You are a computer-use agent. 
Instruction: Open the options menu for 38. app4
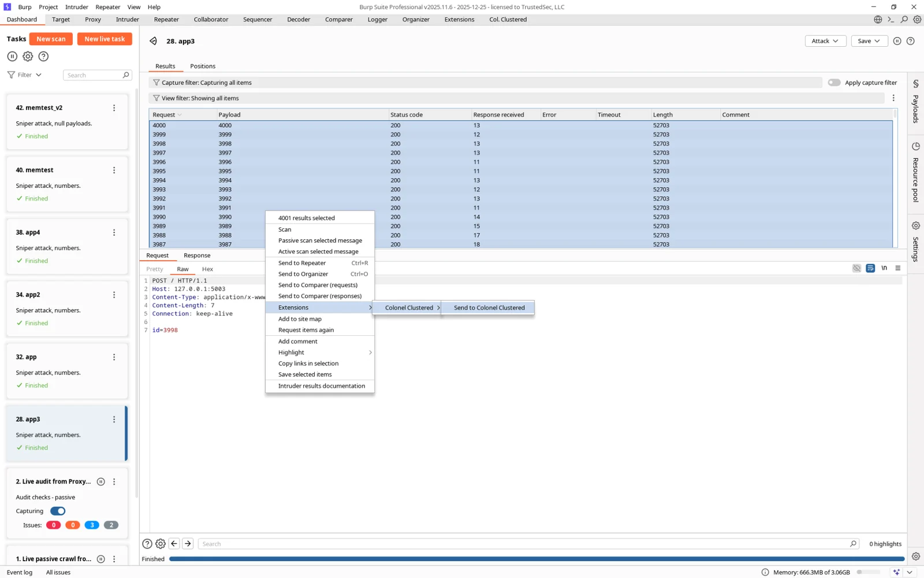[114, 232]
